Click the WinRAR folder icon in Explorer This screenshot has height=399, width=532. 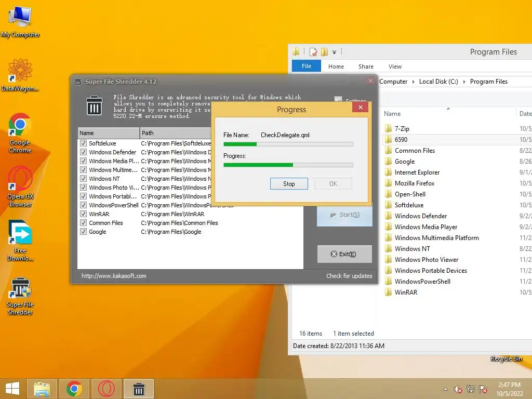click(389, 292)
